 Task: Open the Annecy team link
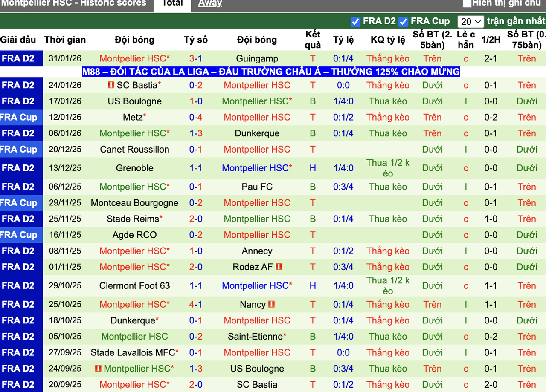click(257, 251)
